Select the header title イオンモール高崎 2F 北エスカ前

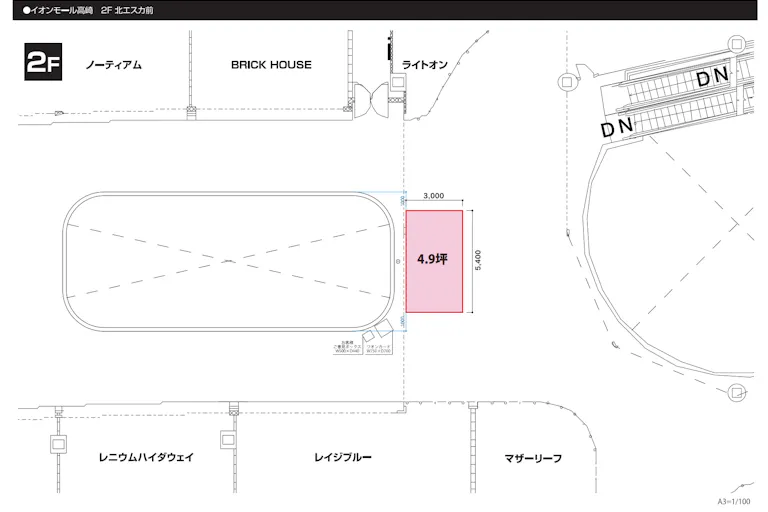click(88, 10)
